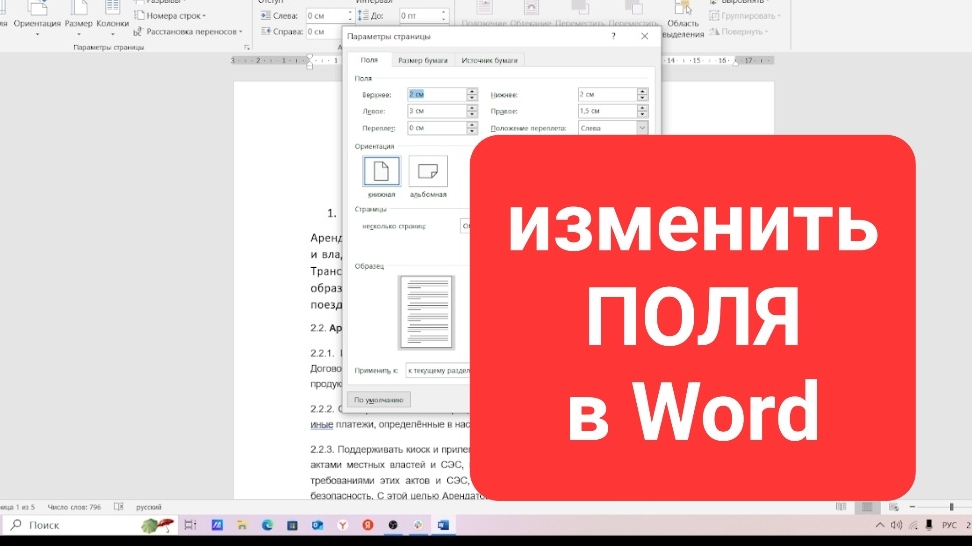Open the Ориентация dropdown in the ribbon
The width and height of the screenshot is (972, 546).
(37, 19)
